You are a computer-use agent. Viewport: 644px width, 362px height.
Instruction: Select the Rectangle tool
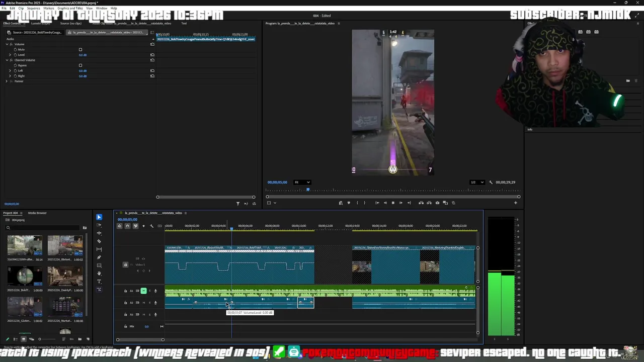point(99,265)
